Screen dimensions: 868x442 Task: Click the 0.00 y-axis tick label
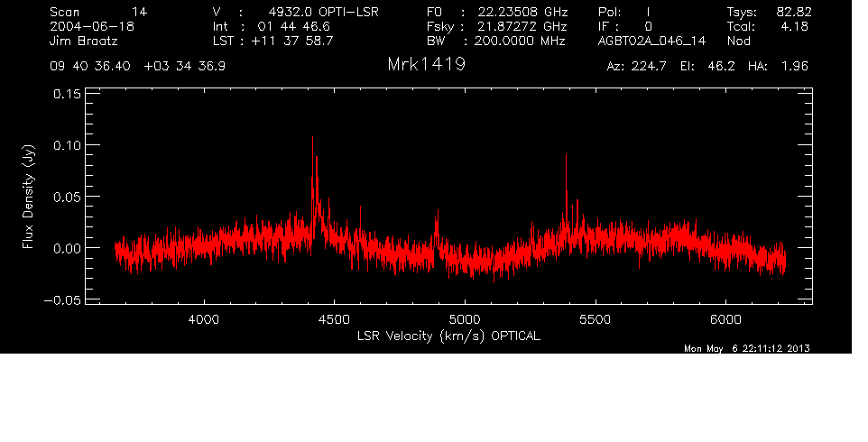[67, 248]
